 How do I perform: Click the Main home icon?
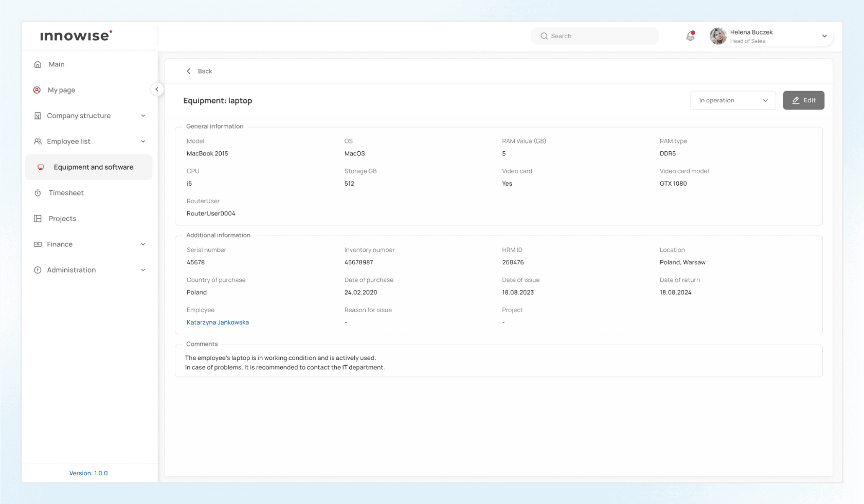(x=38, y=64)
